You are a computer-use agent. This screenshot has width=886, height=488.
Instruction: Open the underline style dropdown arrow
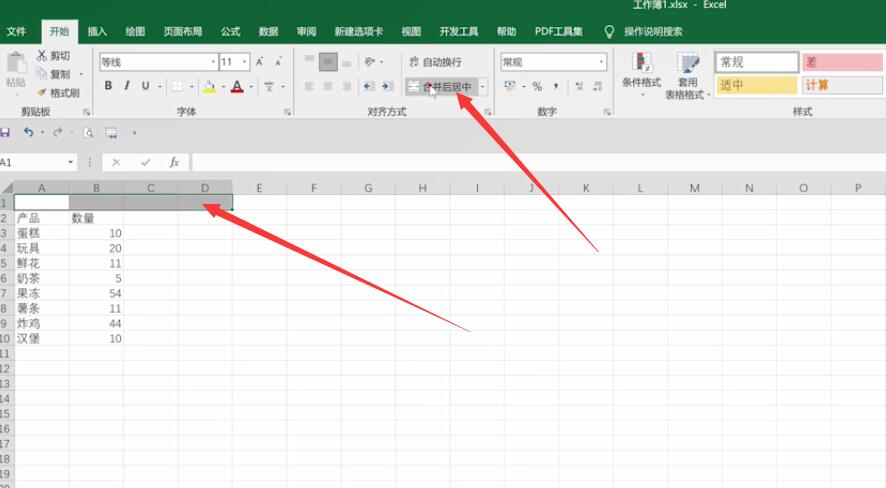click(x=159, y=86)
